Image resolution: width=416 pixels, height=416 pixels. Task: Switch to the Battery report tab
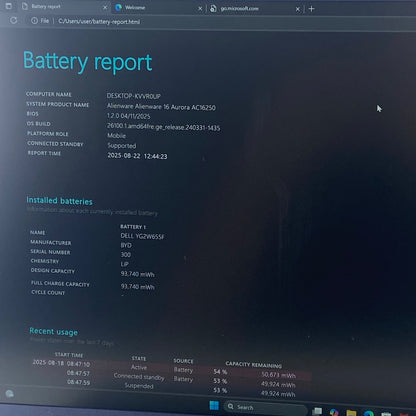point(60,7)
